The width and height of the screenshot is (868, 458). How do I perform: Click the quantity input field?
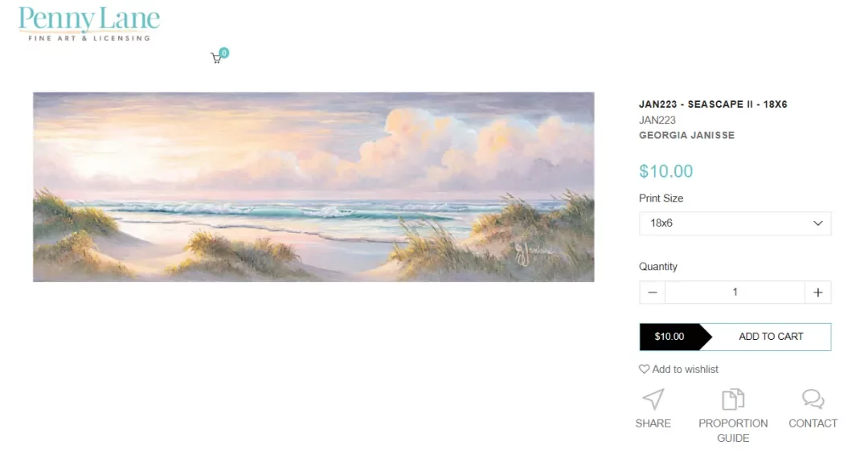pos(735,292)
